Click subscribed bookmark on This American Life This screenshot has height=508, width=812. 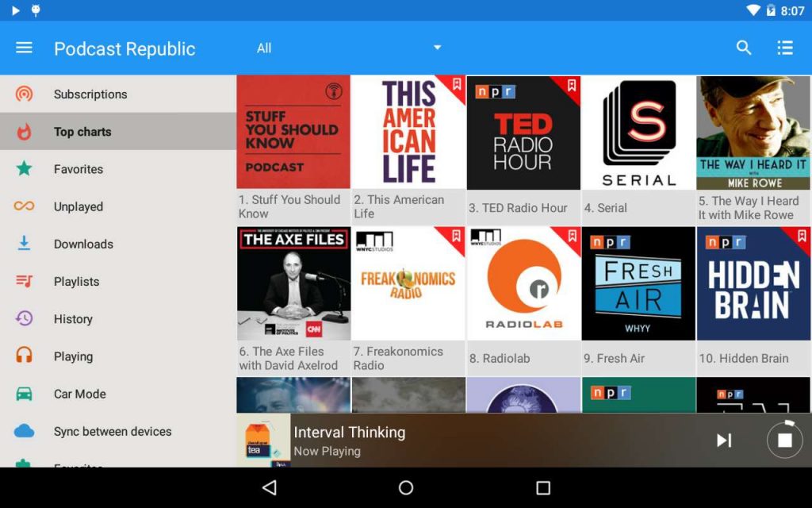[457, 84]
